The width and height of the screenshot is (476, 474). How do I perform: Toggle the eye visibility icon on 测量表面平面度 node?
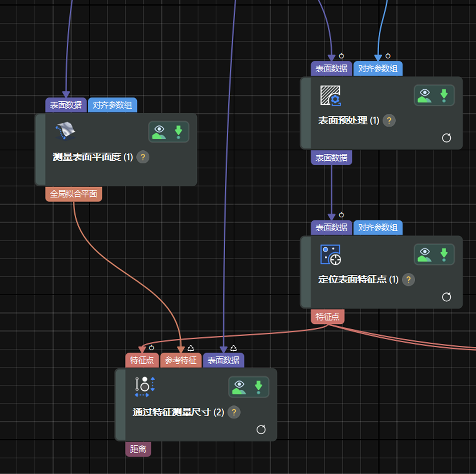(159, 132)
